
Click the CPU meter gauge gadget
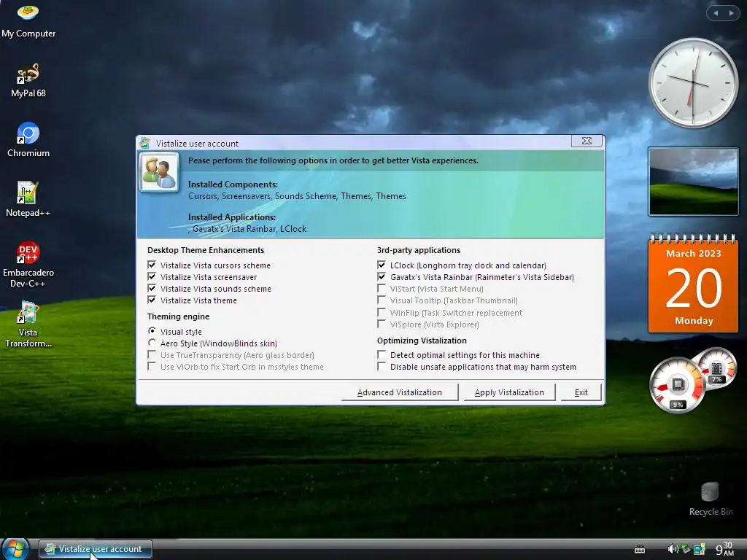coord(677,385)
